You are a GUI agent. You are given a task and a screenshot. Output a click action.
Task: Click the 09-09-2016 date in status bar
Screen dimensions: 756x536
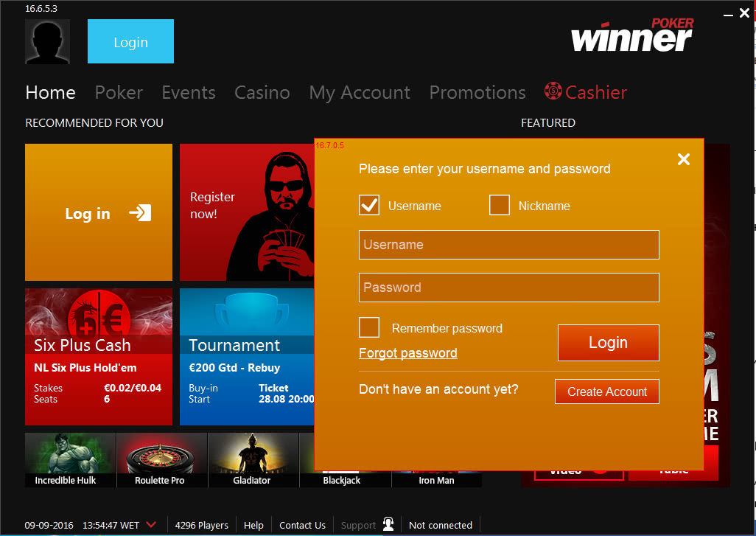(x=49, y=525)
